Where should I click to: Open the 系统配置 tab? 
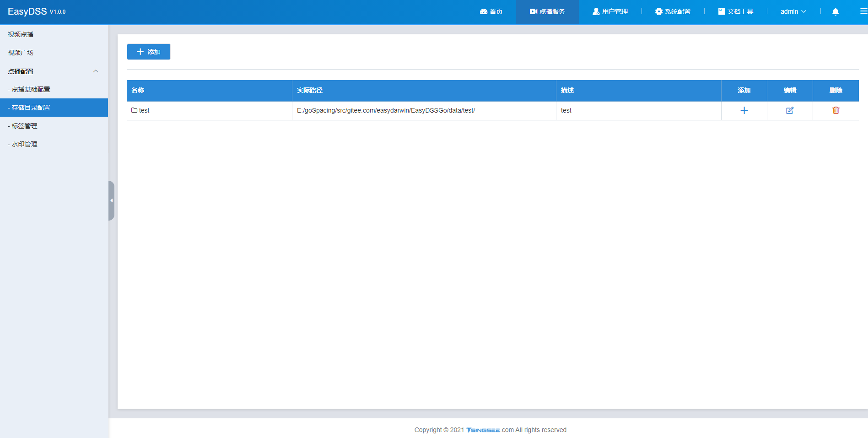(673, 11)
